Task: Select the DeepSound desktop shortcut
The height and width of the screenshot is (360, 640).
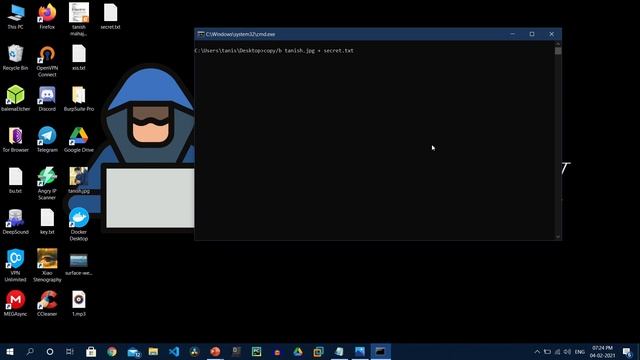Action: tap(16, 221)
